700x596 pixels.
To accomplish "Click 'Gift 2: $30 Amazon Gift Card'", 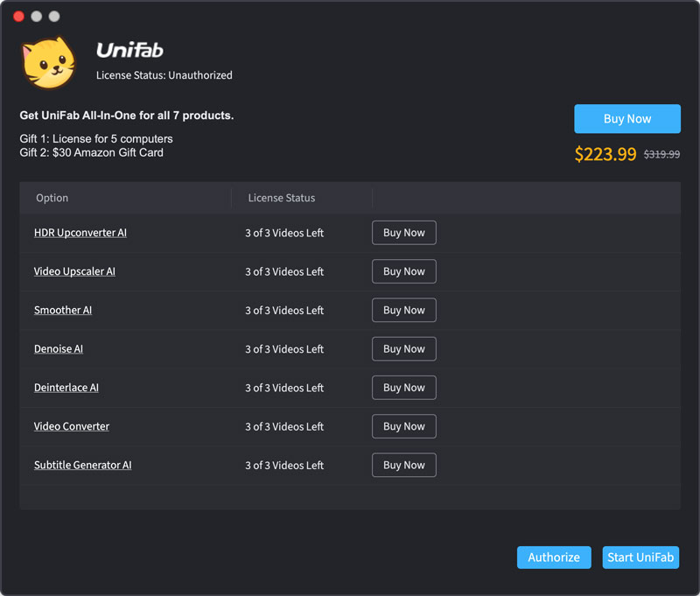I will coord(92,152).
